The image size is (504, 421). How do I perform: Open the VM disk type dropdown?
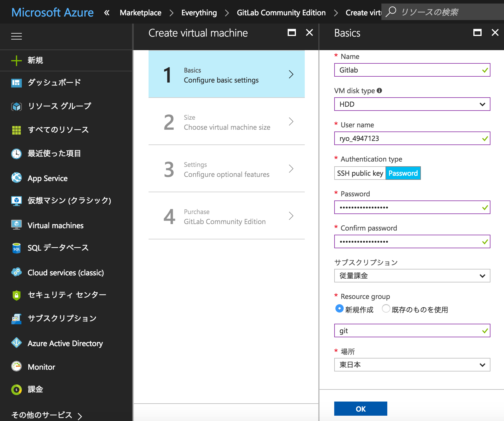pos(412,104)
